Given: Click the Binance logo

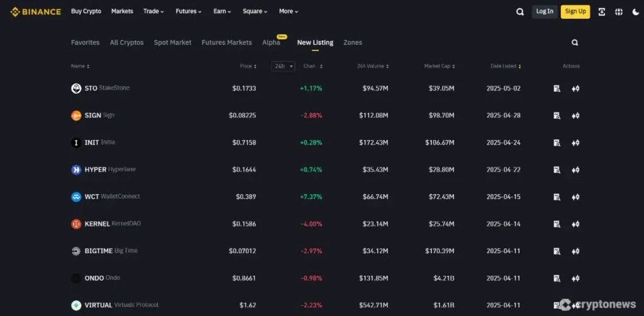Looking at the screenshot, I should pos(36,11).
